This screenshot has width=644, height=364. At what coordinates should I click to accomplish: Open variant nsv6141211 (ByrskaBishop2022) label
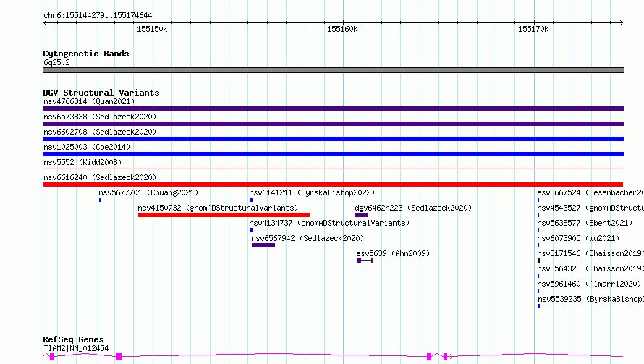point(312,192)
